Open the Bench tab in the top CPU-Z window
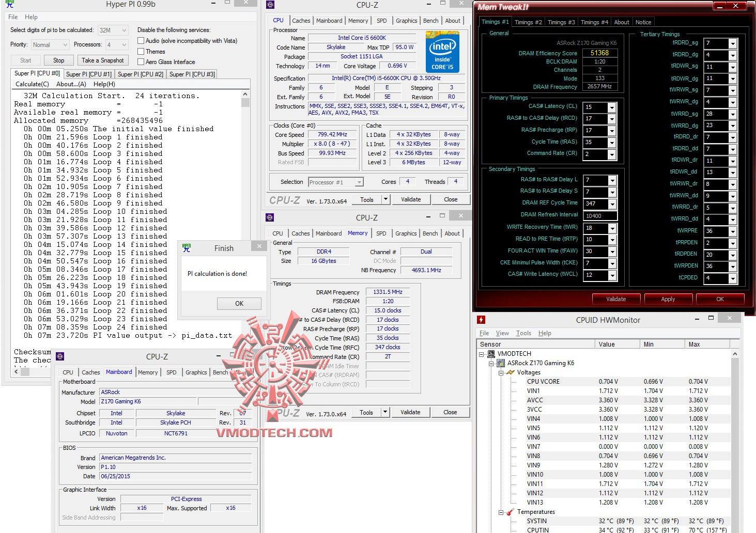 pyautogui.click(x=431, y=21)
